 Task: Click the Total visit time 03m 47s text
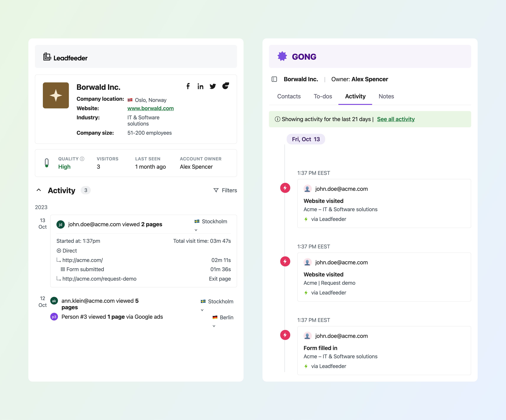pyautogui.click(x=202, y=241)
